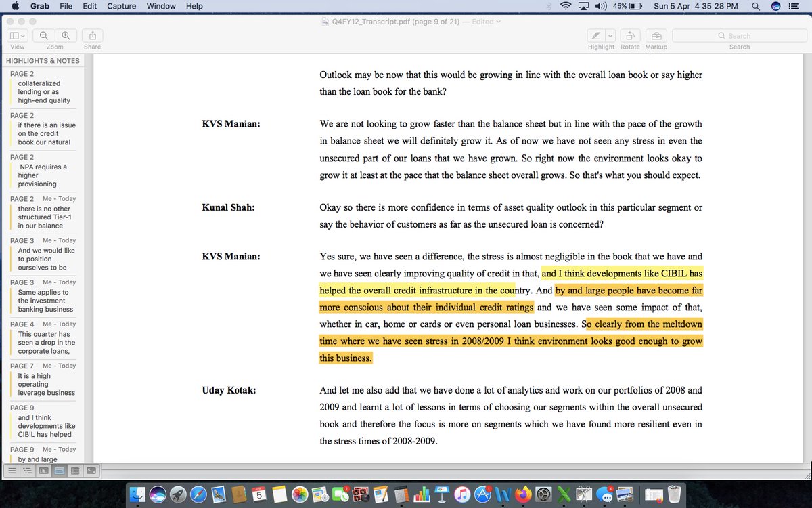
Task: Open the volume control in menu bar
Action: 601,6
